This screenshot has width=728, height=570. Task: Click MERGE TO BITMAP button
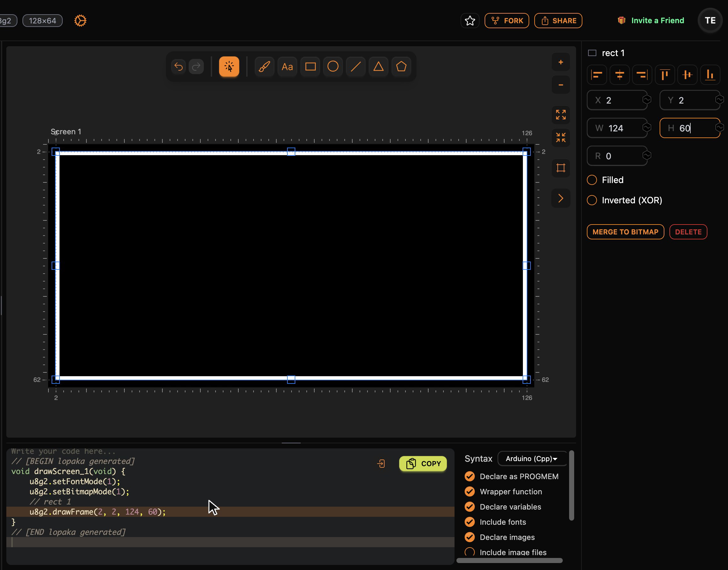pos(625,232)
